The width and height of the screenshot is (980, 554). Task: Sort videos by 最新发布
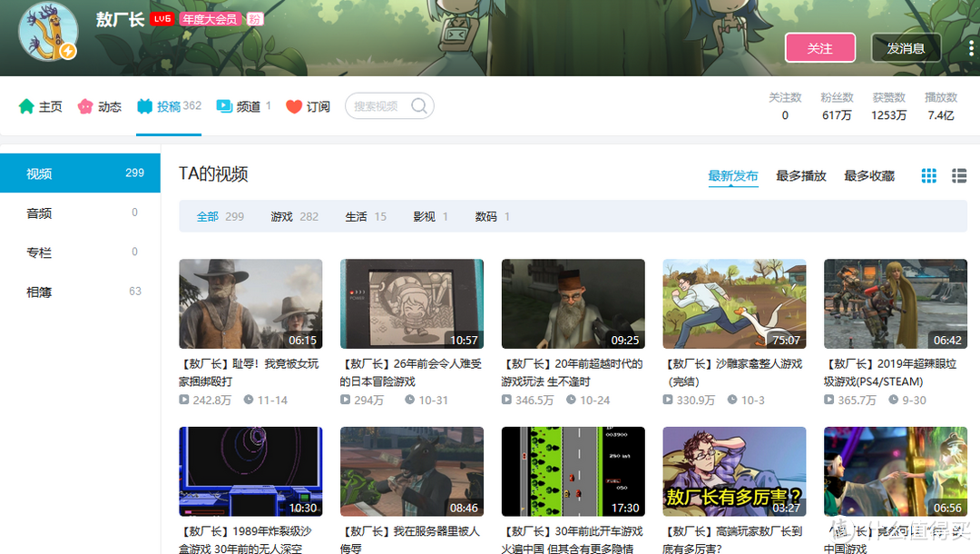coord(732,175)
